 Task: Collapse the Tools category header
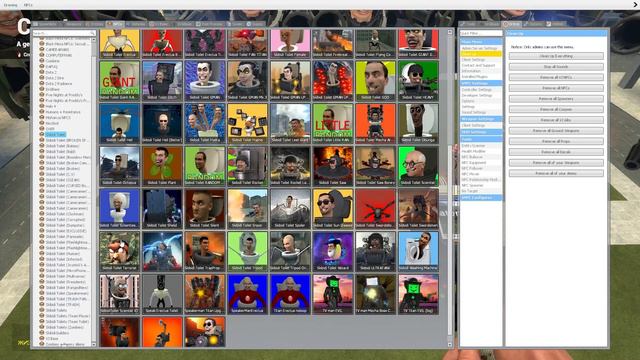pos(481,139)
